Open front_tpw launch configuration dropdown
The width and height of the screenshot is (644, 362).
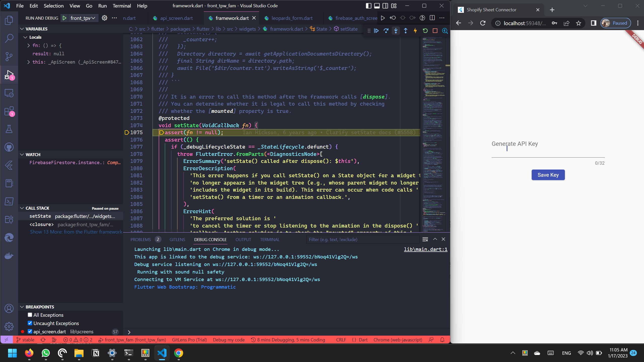[83, 18]
